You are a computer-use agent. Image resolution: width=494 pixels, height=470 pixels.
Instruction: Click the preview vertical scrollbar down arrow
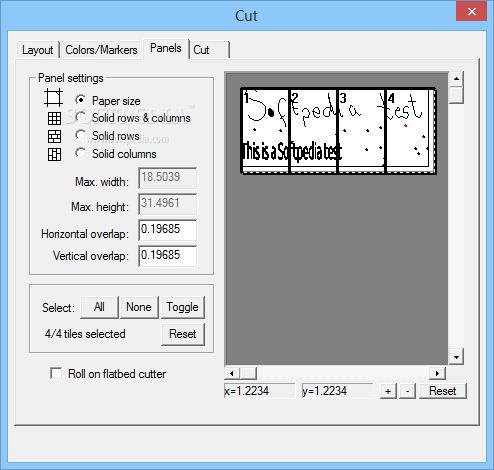point(456,357)
